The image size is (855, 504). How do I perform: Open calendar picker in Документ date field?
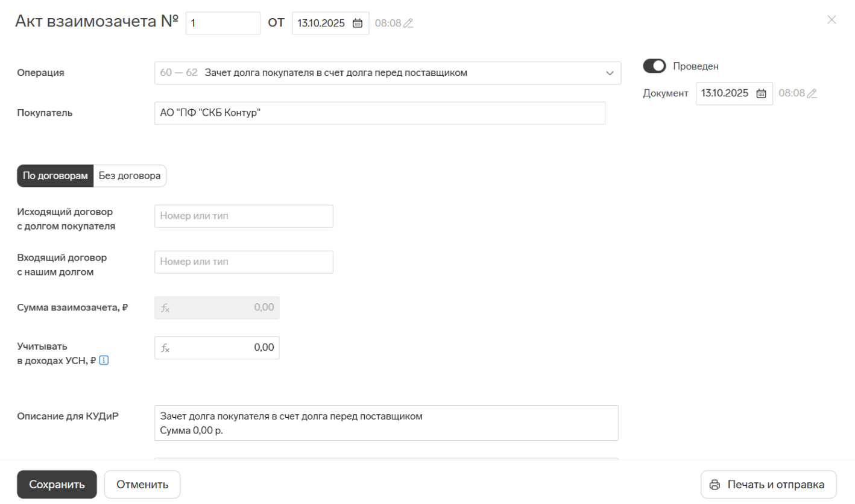coord(762,93)
